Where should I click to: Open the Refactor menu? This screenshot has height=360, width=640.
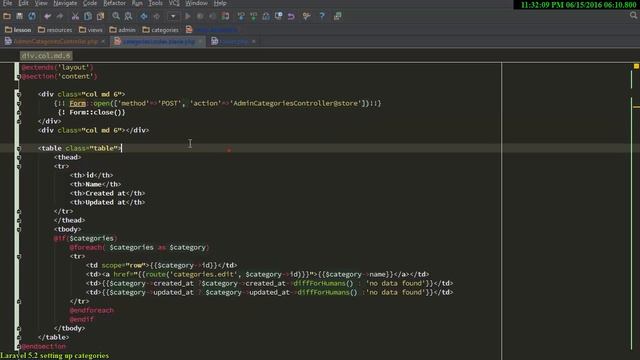coord(114,3)
